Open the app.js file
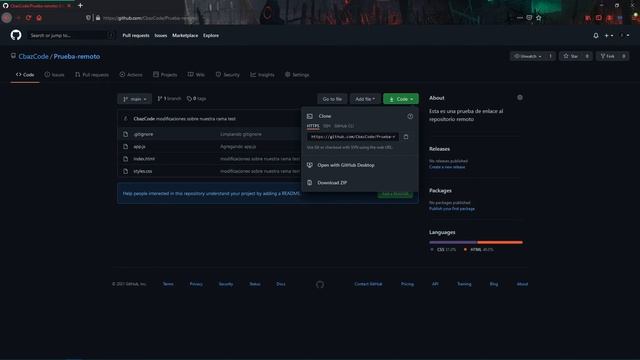This screenshot has height=360, width=640. (x=140, y=147)
